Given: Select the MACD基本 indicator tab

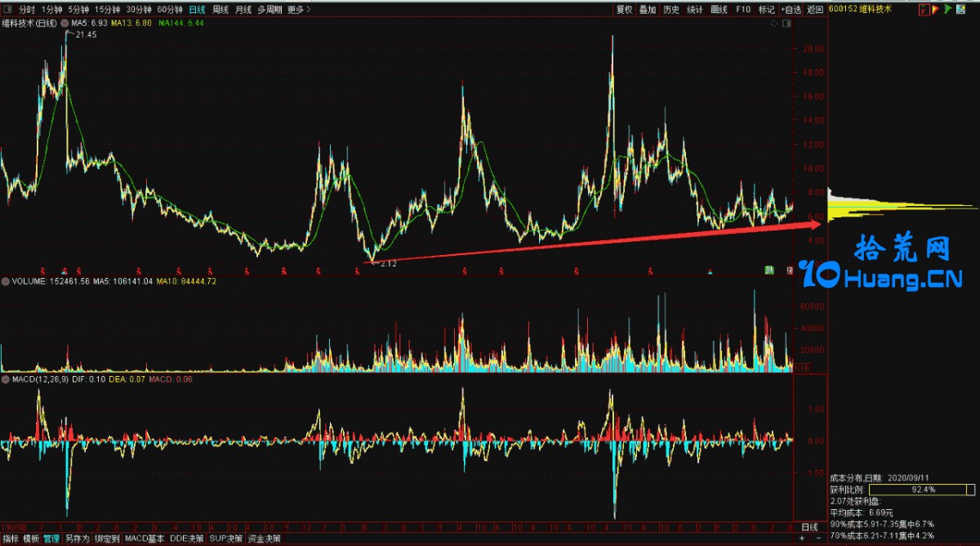Looking at the screenshot, I should point(145,539).
